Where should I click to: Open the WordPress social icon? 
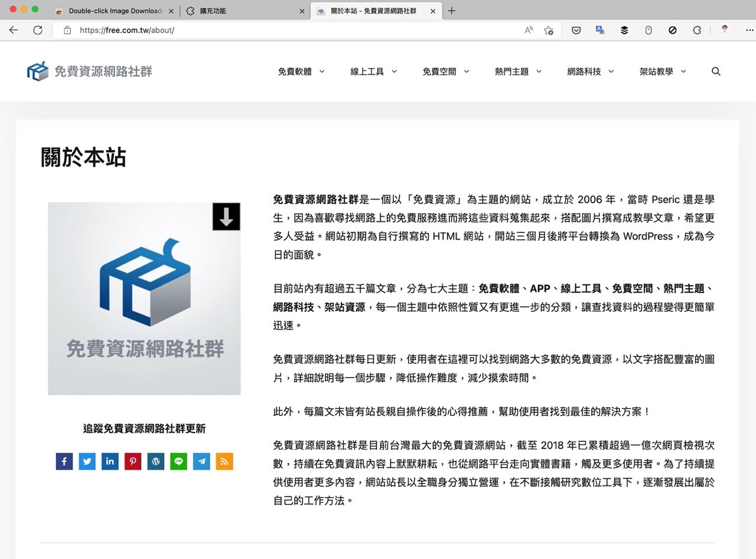pos(156,461)
